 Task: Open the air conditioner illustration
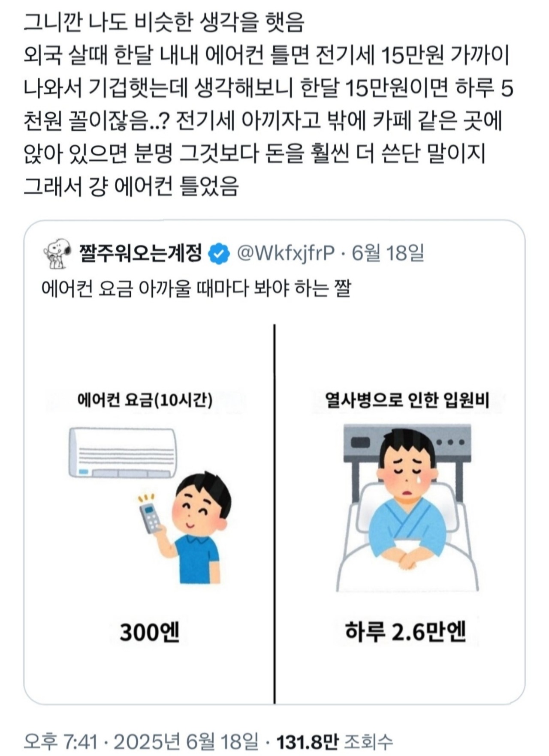pos(123,452)
